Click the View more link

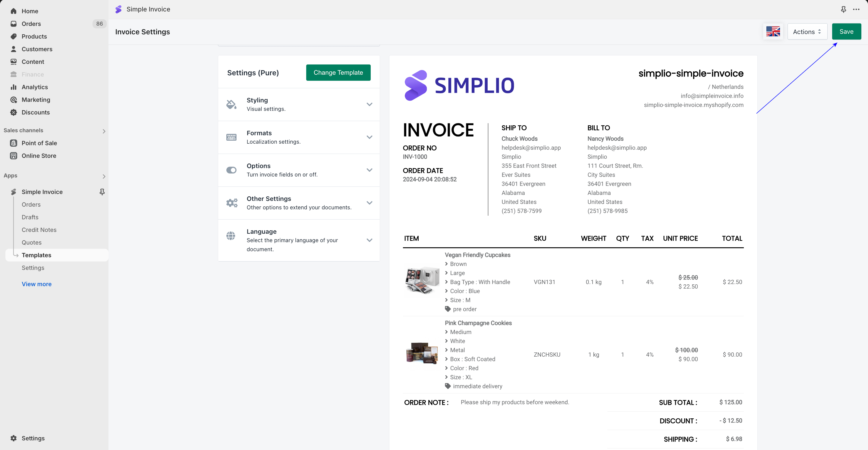36,284
